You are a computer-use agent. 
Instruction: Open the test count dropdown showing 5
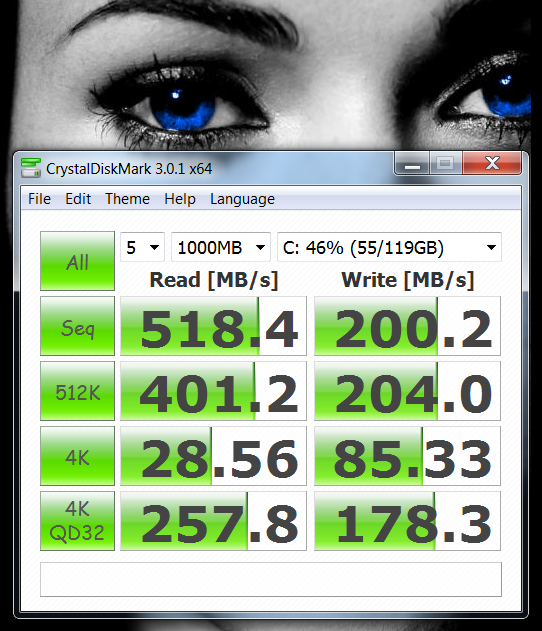click(142, 247)
